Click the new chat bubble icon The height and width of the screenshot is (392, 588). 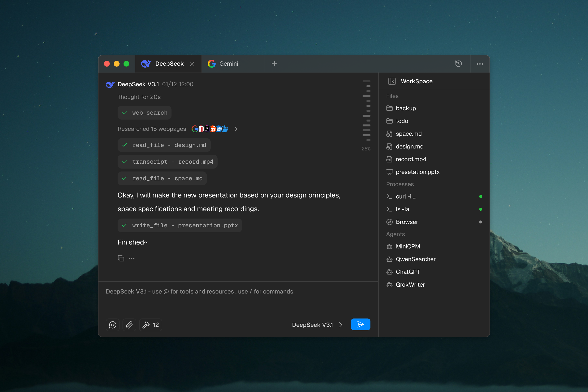pyautogui.click(x=112, y=325)
